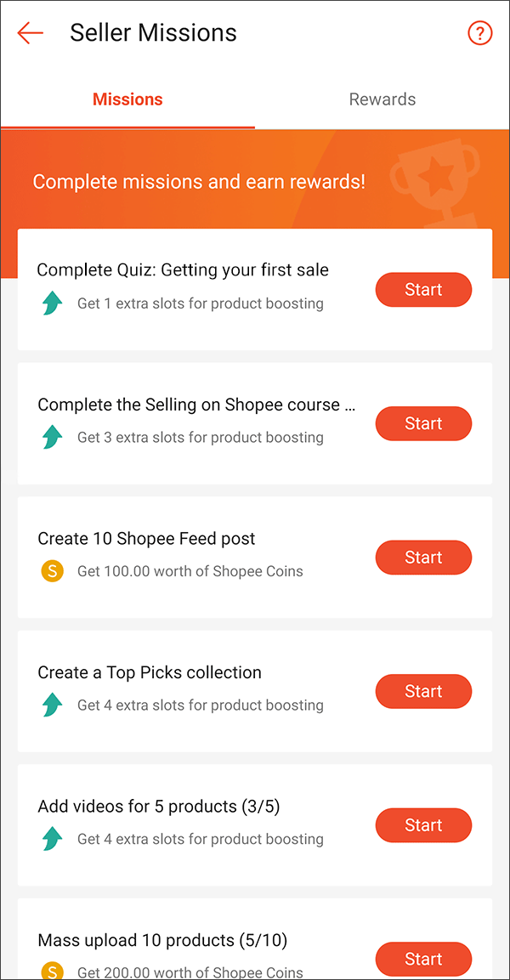The width and height of the screenshot is (510, 980).
Task: Click the green arrow icon for Selling course mission
Action: 52,437
